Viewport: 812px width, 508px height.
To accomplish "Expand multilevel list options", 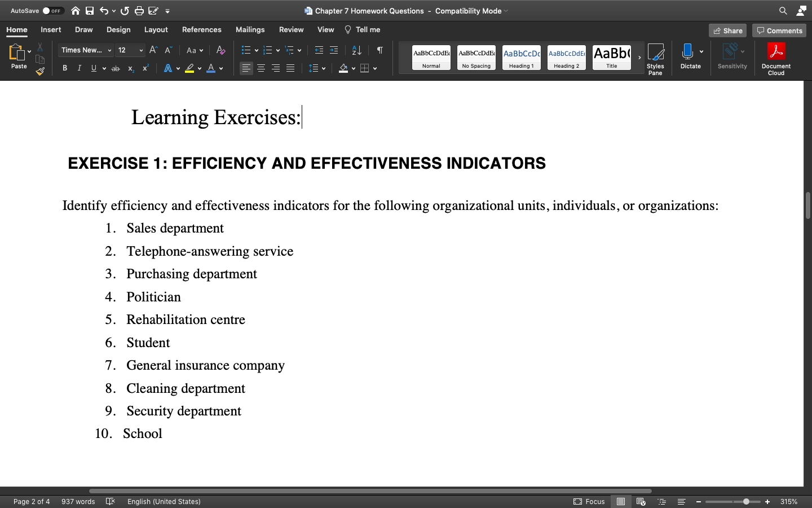I will pyautogui.click(x=299, y=50).
